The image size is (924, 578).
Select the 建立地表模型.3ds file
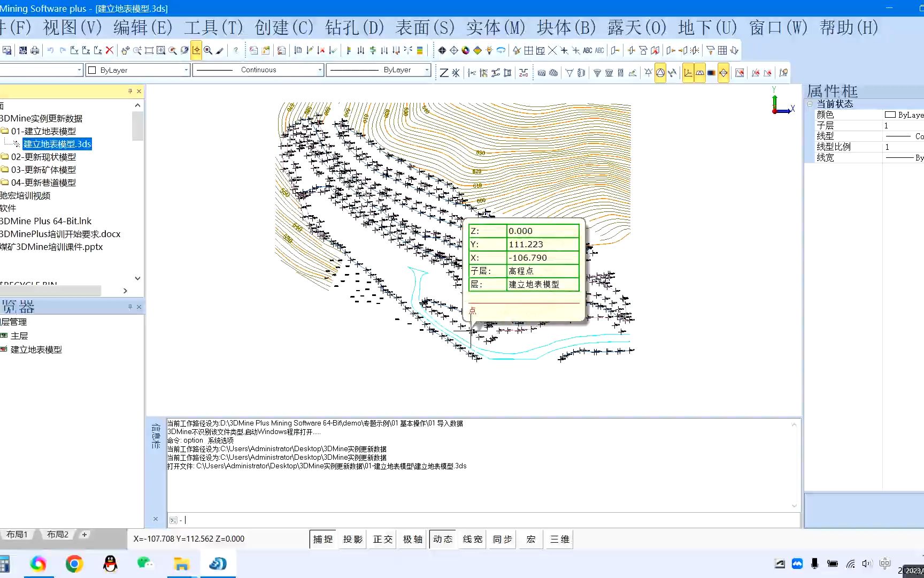click(57, 144)
